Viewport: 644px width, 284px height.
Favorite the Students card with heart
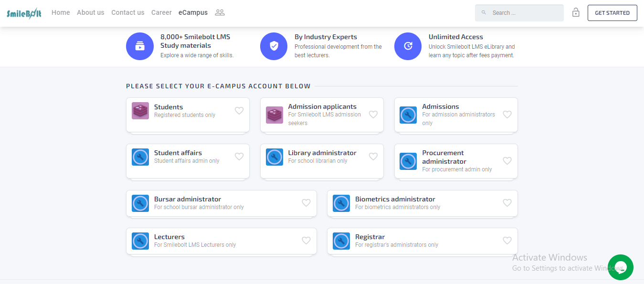tap(239, 111)
